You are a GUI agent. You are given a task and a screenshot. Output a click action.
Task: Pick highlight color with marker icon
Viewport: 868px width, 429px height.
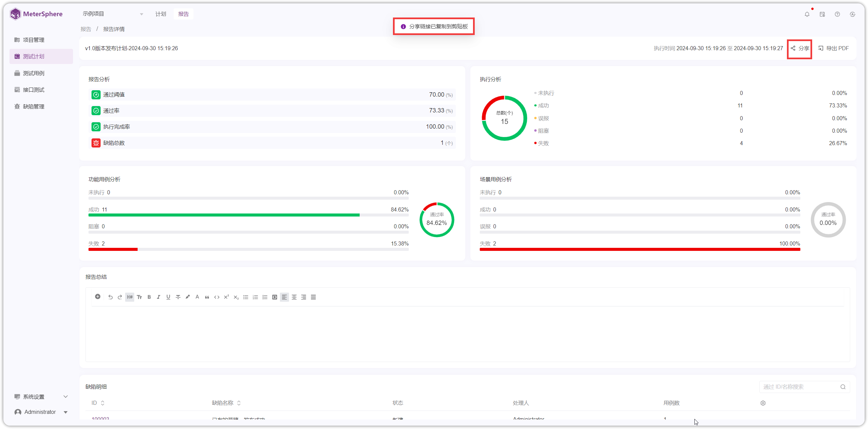[188, 297]
